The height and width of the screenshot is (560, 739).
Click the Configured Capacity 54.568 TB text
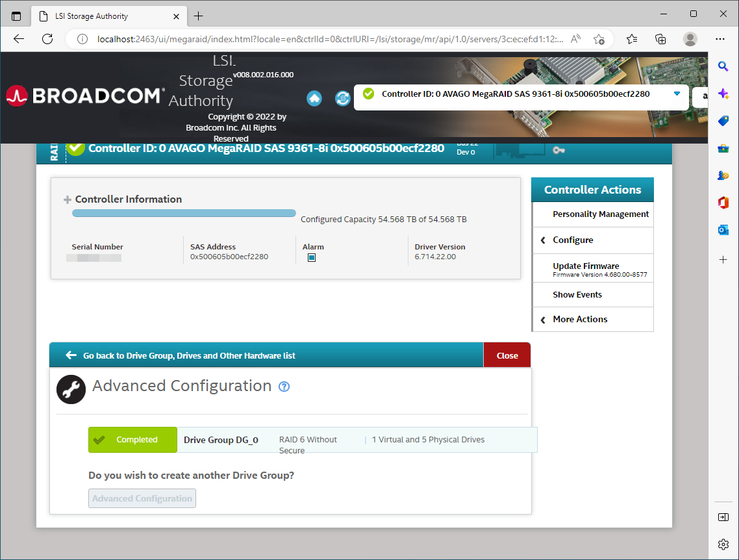(x=384, y=220)
